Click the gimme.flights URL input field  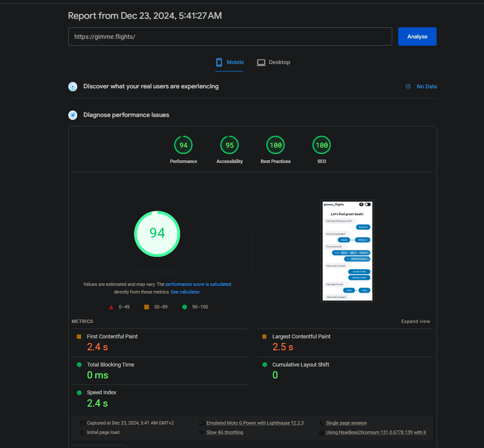point(230,37)
